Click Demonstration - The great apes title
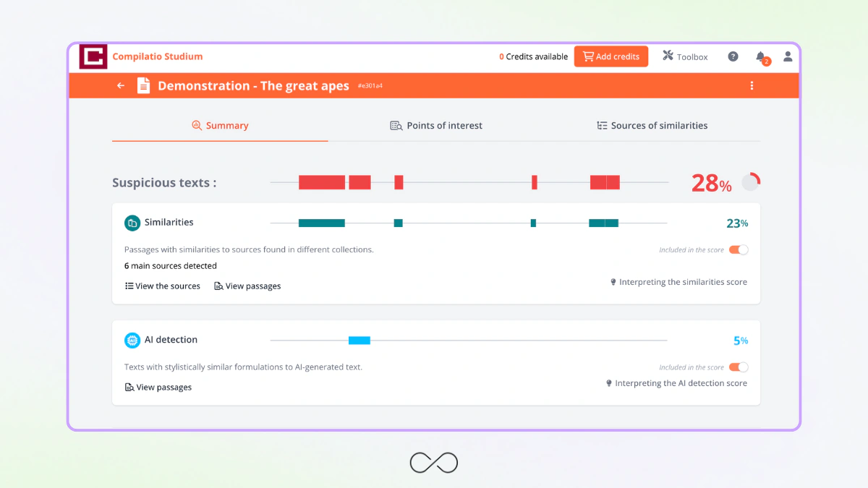Screen dimensions: 868x488 tap(253, 85)
